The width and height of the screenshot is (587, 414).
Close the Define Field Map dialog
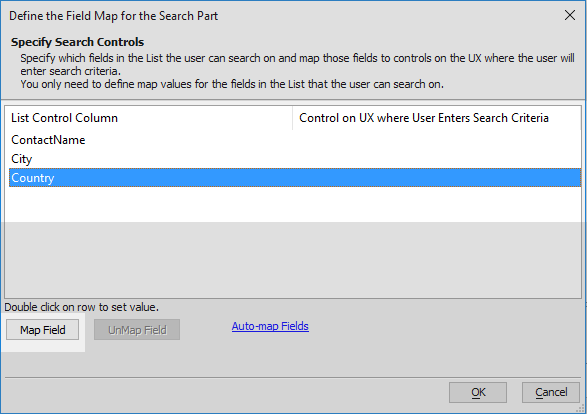click(569, 15)
